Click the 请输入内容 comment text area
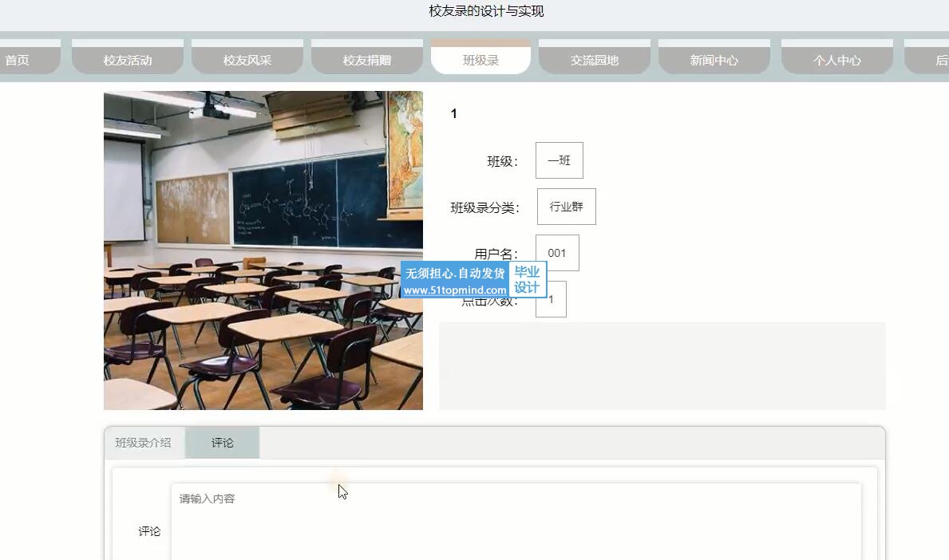Screen dimensions: 949x560 516,521
